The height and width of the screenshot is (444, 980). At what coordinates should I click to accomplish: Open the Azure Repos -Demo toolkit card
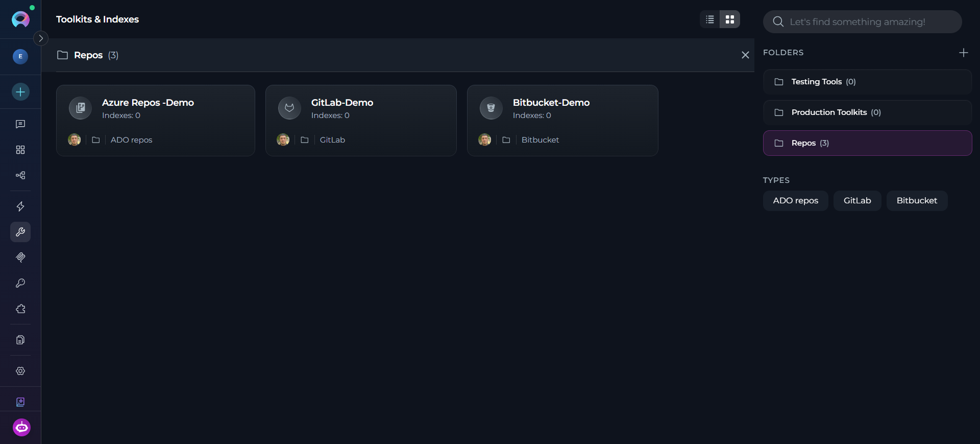(156, 121)
